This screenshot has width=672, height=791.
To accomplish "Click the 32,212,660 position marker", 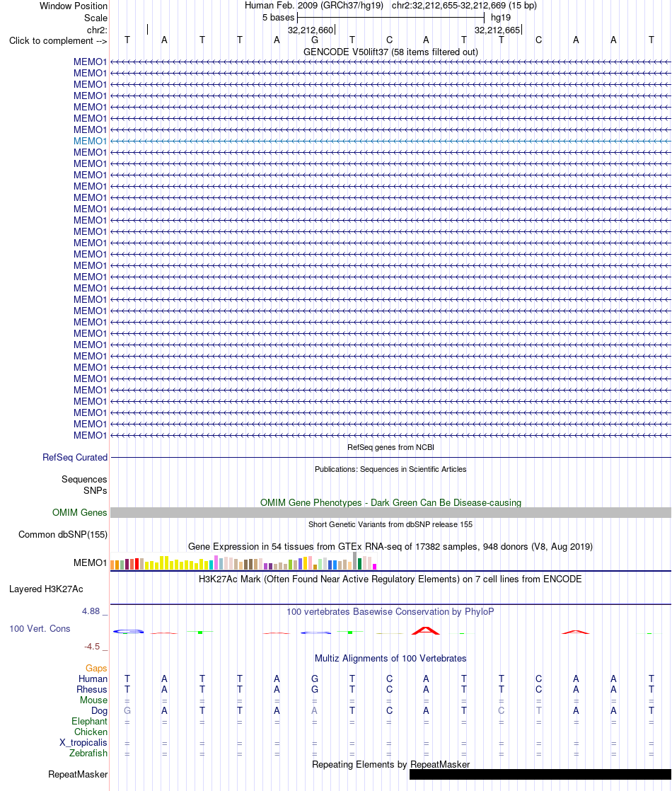I will tap(311, 30).
